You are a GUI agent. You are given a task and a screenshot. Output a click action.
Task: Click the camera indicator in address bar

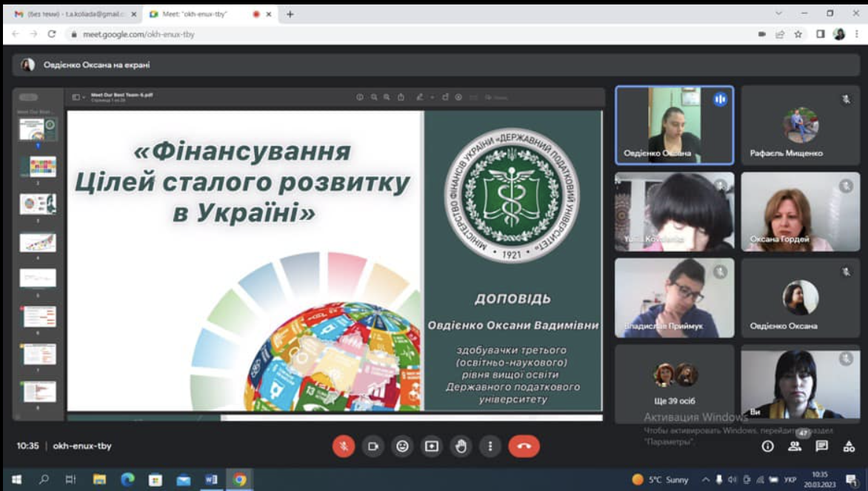761,34
